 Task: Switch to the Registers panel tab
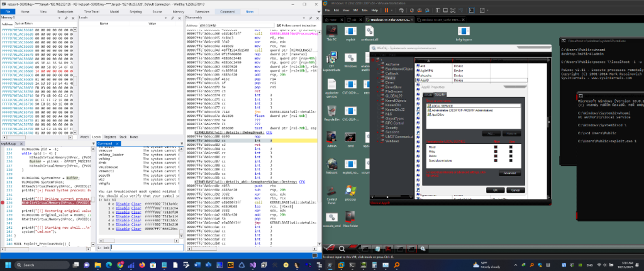(x=110, y=136)
